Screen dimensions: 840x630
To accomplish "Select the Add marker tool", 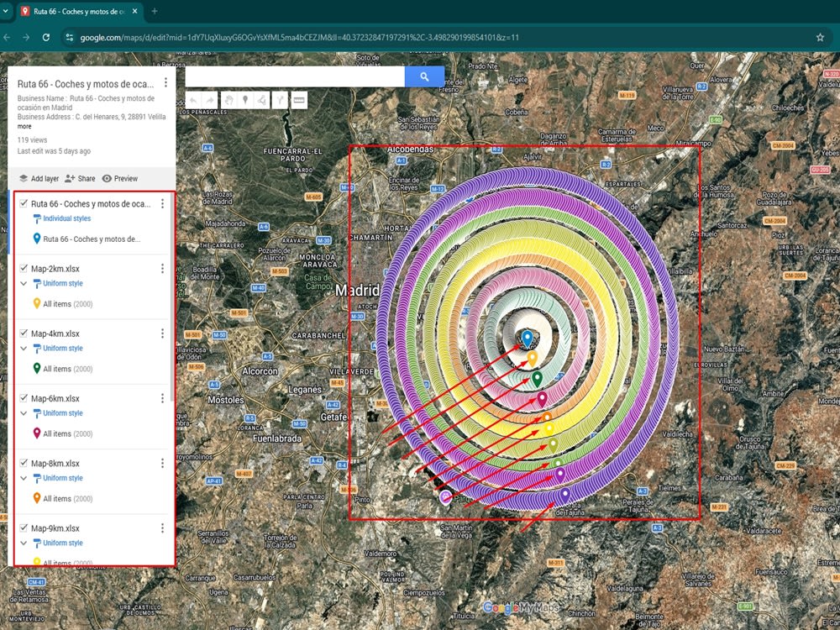I will point(245,100).
